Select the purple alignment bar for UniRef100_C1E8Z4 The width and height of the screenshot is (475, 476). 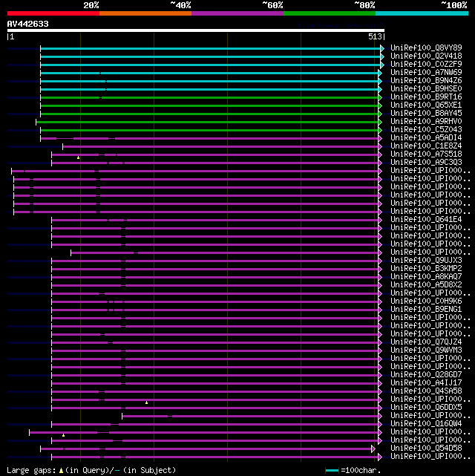[x=220, y=146]
